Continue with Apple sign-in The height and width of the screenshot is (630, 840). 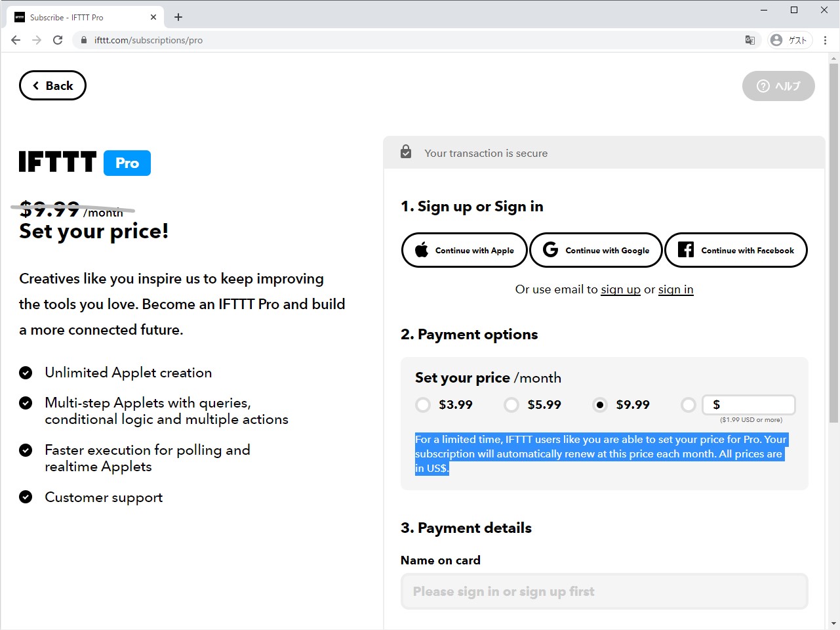464,250
